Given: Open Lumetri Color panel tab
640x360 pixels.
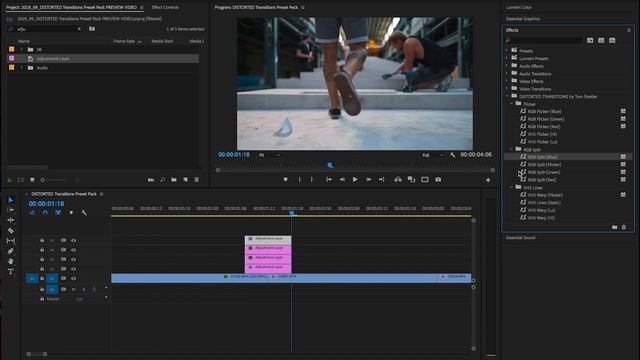Looking at the screenshot, I should [x=519, y=7].
